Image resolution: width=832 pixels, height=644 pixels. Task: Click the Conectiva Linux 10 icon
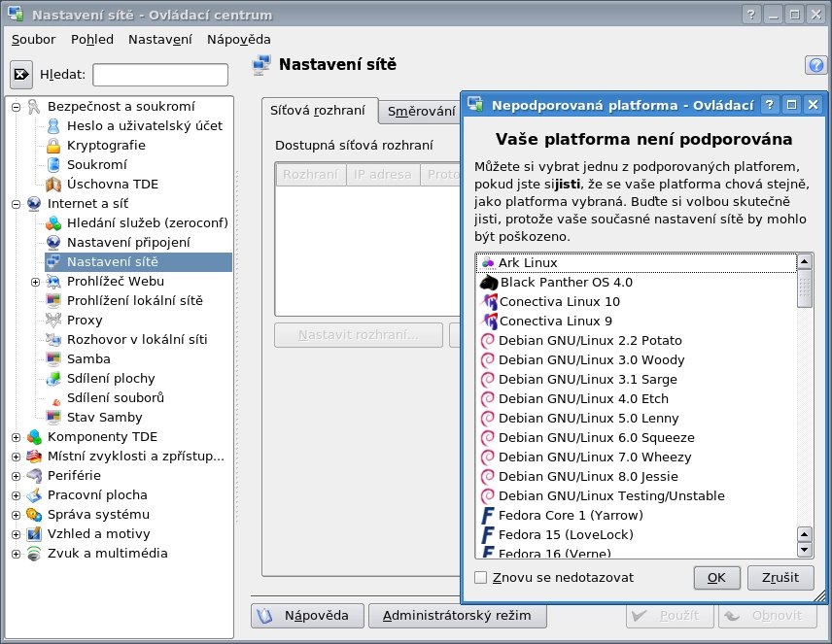point(488,302)
